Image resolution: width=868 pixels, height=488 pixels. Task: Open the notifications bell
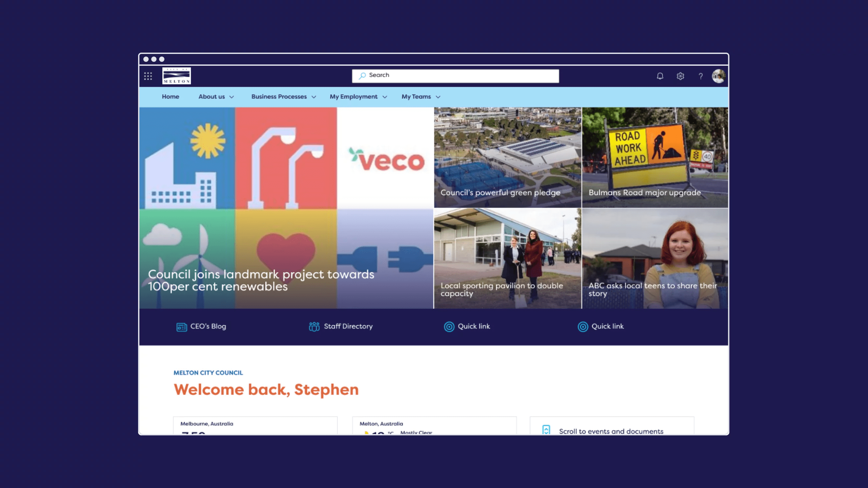coord(660,76)
